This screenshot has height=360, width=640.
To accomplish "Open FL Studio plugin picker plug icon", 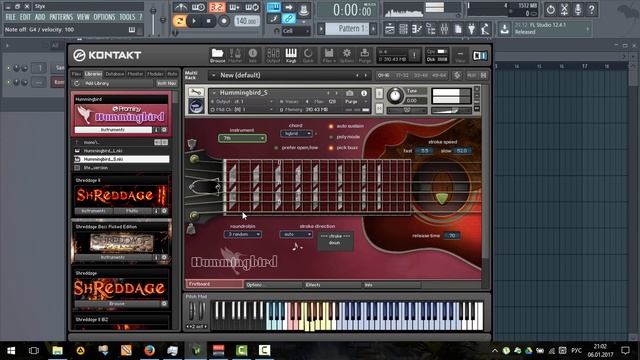I will [471, 29].
